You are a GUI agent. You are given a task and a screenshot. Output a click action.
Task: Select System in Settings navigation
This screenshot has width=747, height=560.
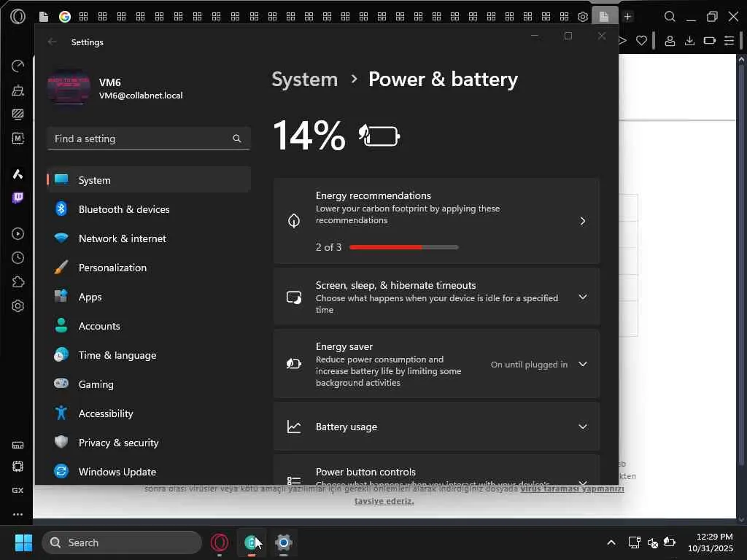[149, 180]
